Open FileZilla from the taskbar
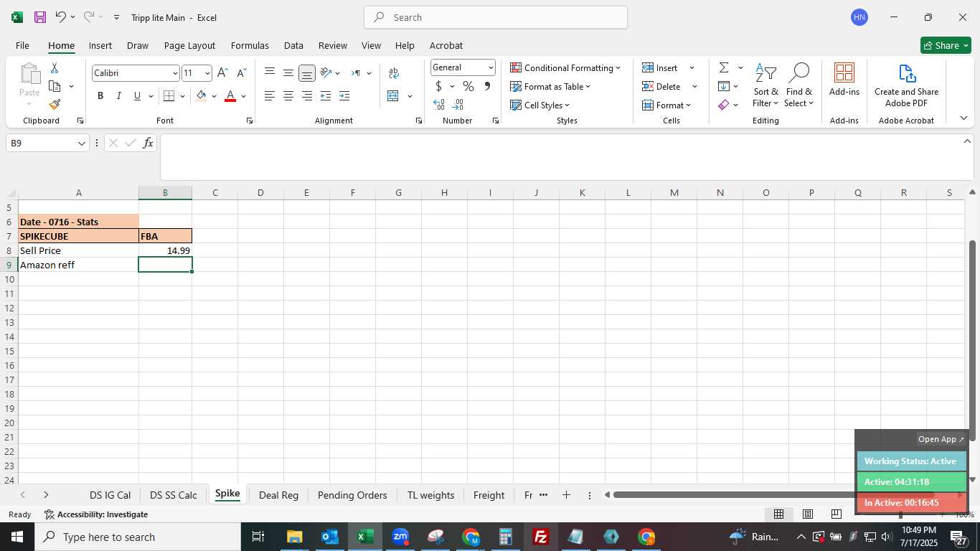This screenshot has height=551, width=980. [541, 537]
